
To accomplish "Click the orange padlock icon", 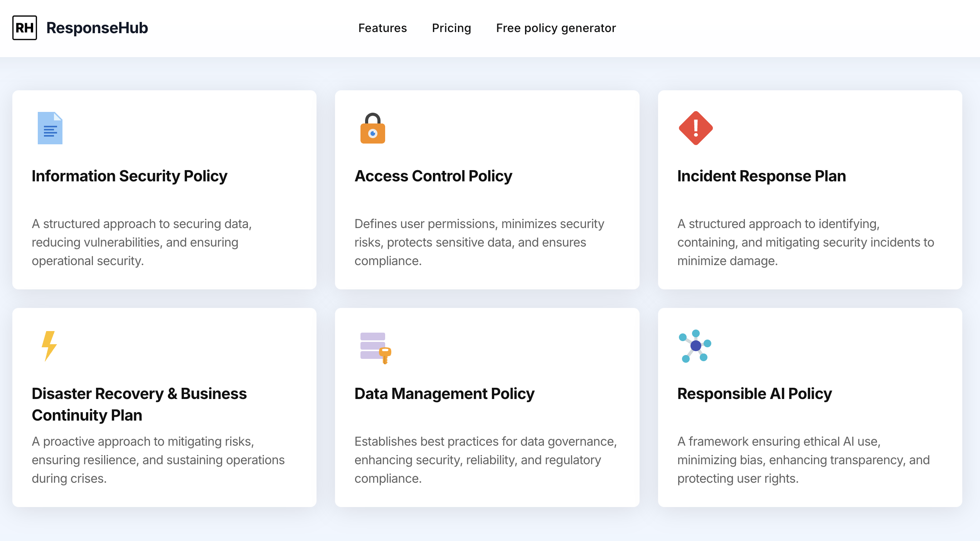I will tap(372, 128).
